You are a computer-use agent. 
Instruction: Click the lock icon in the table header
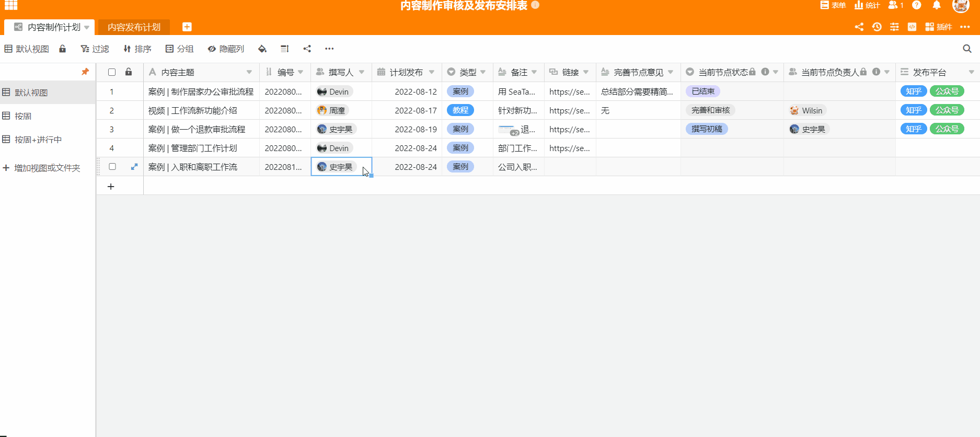[129, 72]
